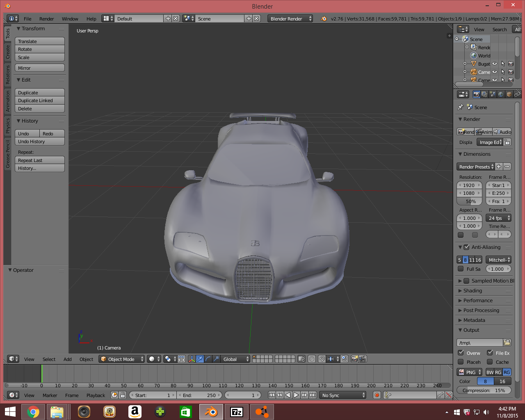The image size is (525, 420).
Task: Toggle restrict selection arrow for Bugatti object
Action: [x=503, y=64]
